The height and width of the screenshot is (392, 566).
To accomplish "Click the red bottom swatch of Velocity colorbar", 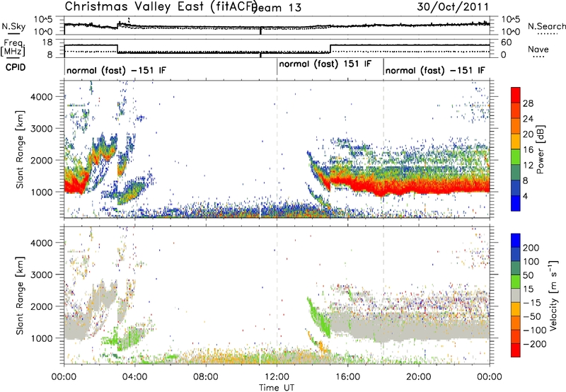I will coord(516,350).
